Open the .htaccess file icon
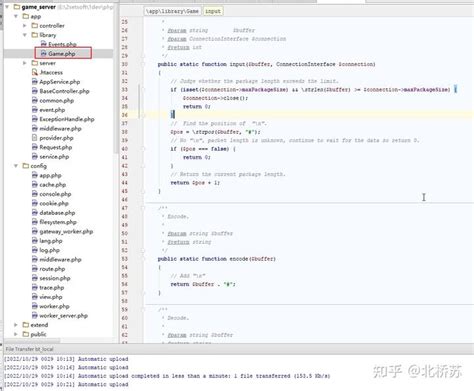The width and height of the screenshot is (474, 391). tap(35, 72)
